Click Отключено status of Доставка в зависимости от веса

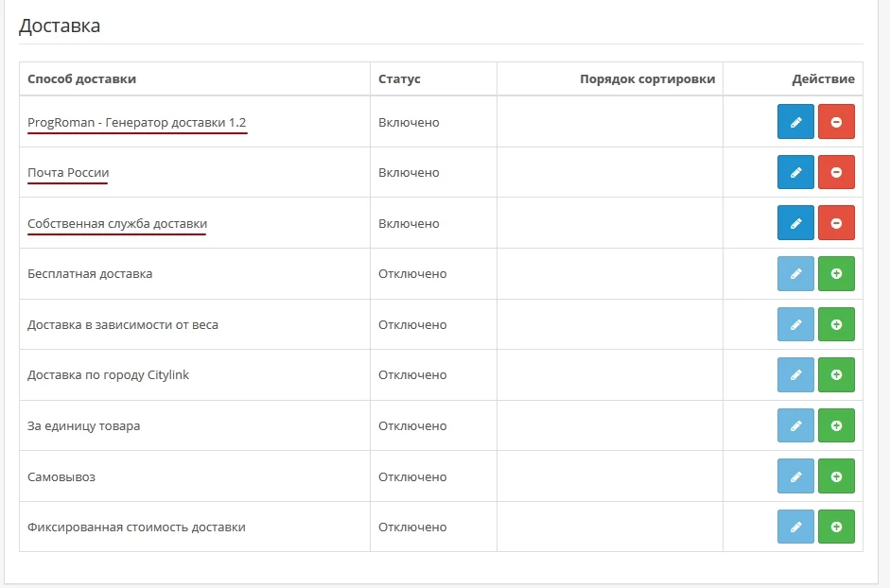pyautogui.click(x=412, y=324)
